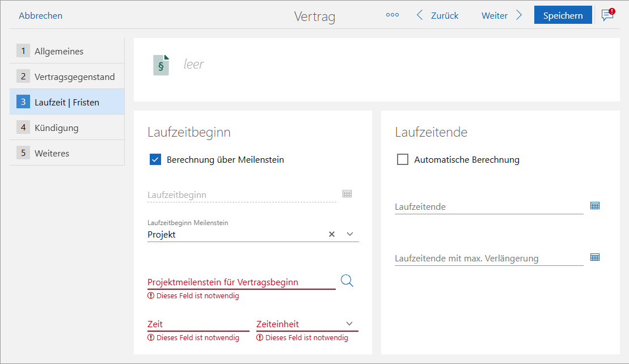Clear the selected Projekt milestone value

point(331,234)
